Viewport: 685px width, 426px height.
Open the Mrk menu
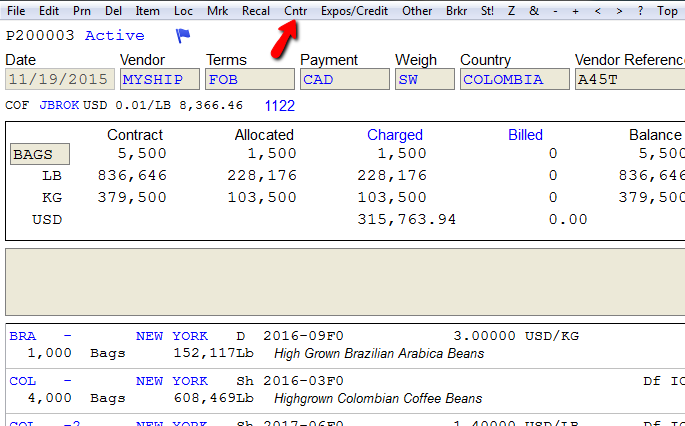pos(217,10)
